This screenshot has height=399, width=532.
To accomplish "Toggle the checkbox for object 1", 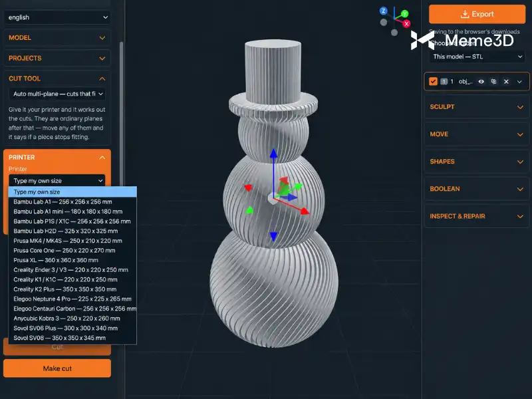I will click(433, 81).
